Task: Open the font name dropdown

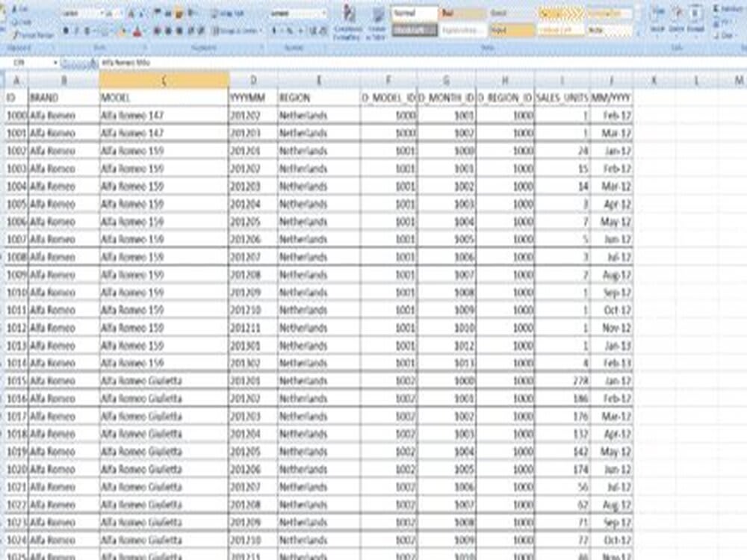Action: [x=101, y=13]
